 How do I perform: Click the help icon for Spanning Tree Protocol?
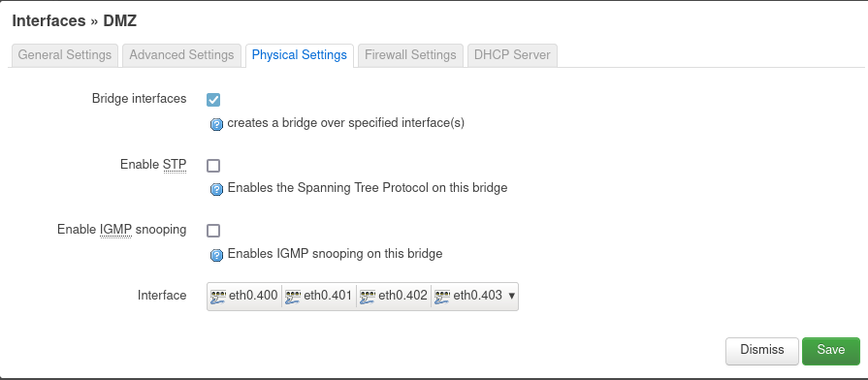[x=216, y=190]
